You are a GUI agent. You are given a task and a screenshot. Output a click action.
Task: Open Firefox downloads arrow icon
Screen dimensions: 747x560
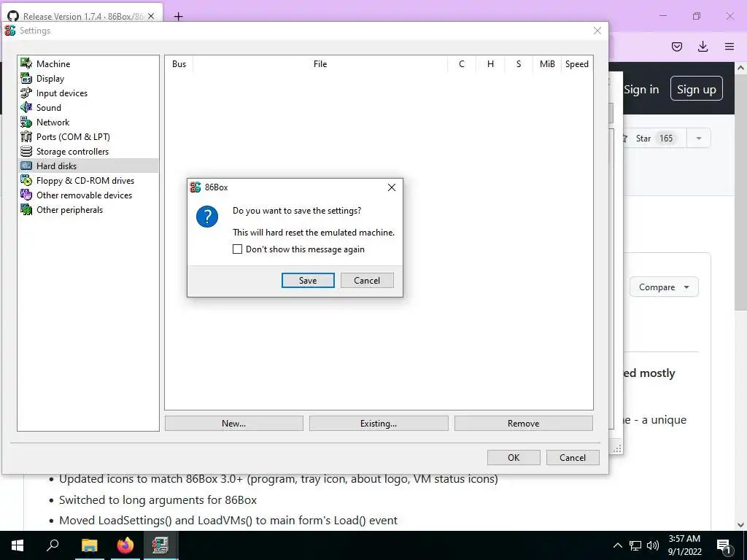(x=703, y=47)
